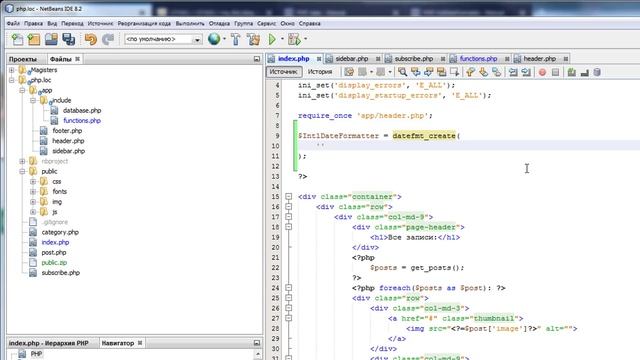The image size is (640, 360).
Task: Open the dropdown arrow beside Run icon
Action: click(x=282, y=39)
